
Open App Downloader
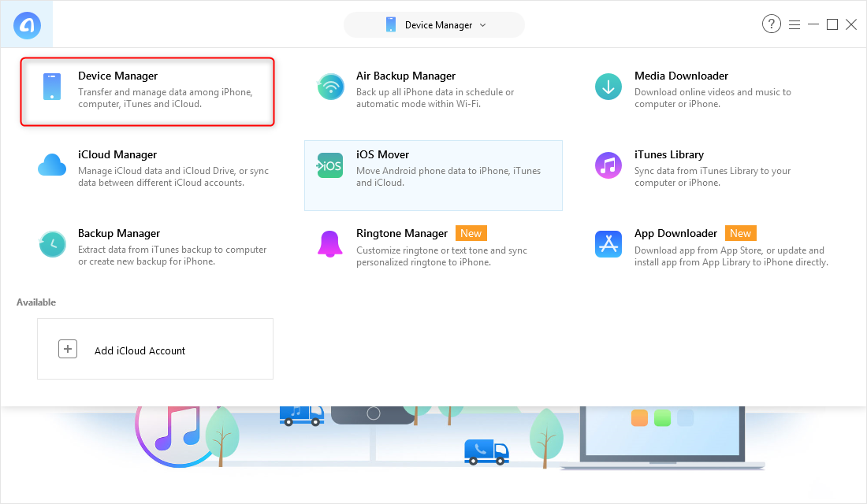point(675,233)
